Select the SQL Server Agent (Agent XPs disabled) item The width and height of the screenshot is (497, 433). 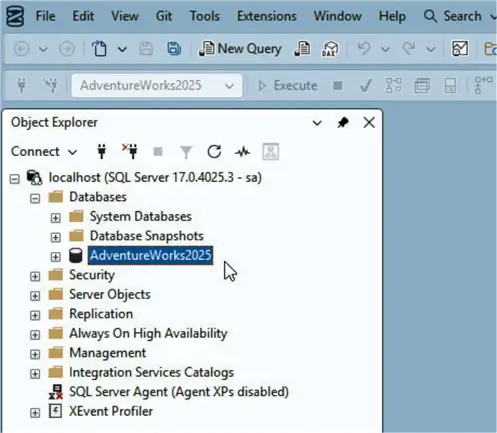click(x=179, y=392)
